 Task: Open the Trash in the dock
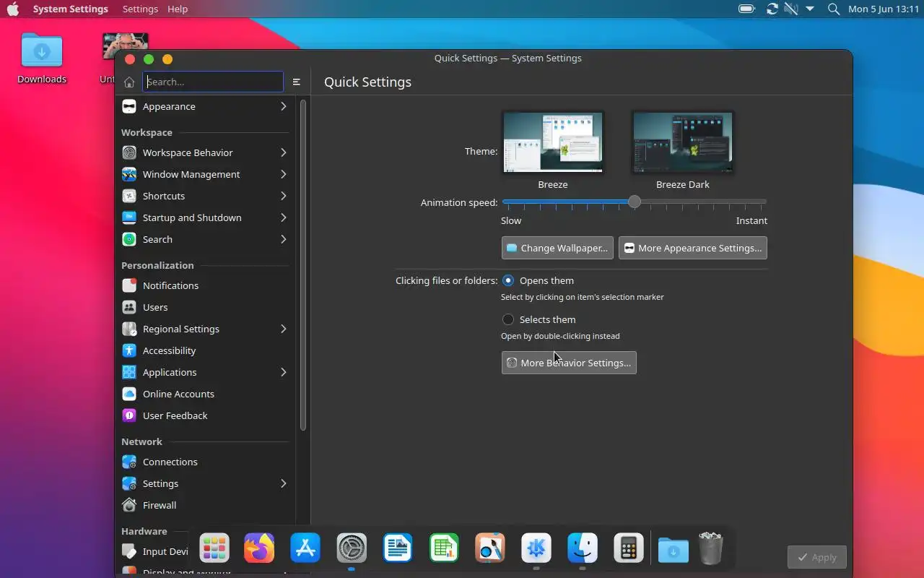coord(711,548)
